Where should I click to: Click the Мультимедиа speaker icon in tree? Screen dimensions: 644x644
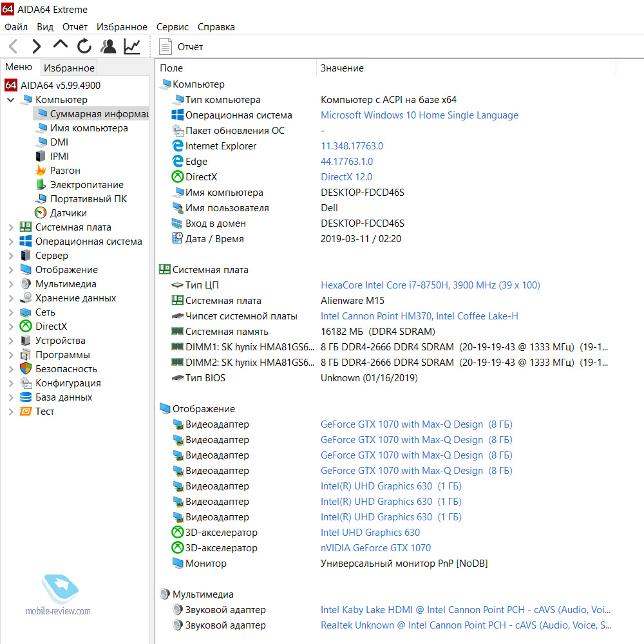click(26, 284)
